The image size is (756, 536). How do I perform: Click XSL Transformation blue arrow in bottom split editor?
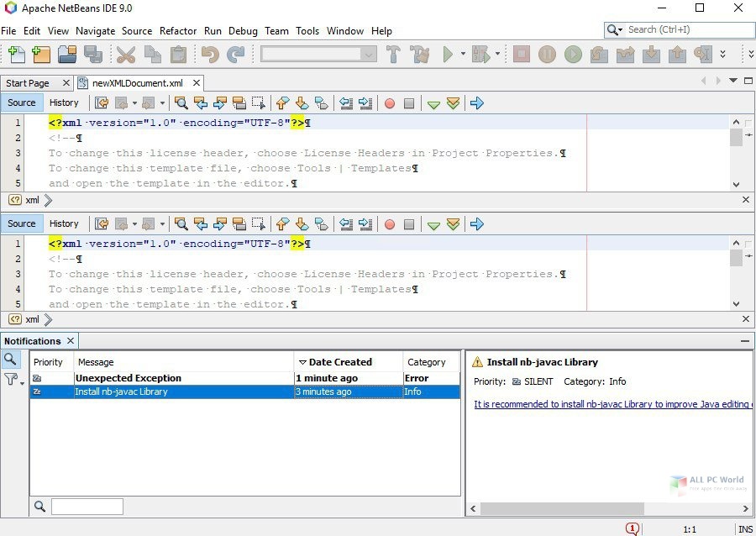click(x=476, y=223)
